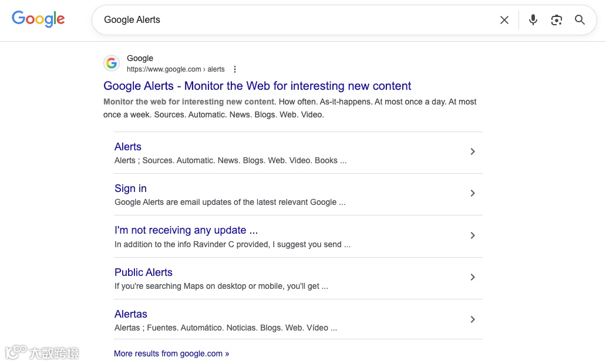
Task: Start voice search with the microphone icon
Action: pos(533,20)
